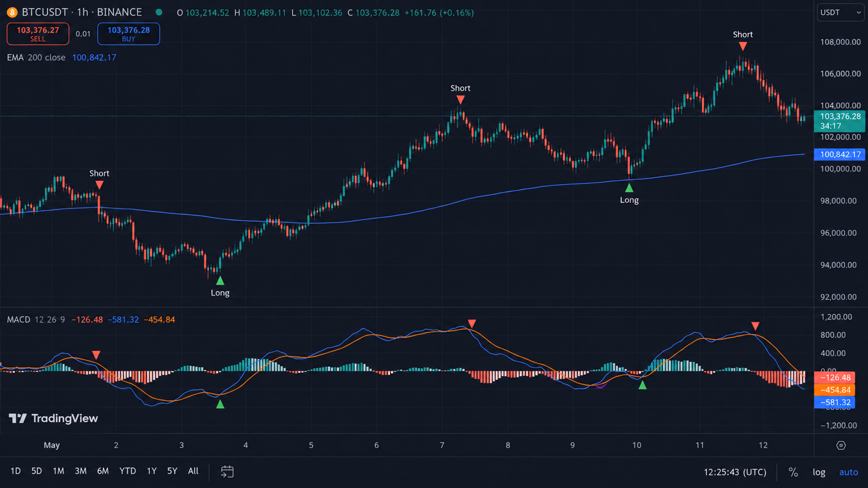Open the USDT currency dropdown

tap(840, 13)
